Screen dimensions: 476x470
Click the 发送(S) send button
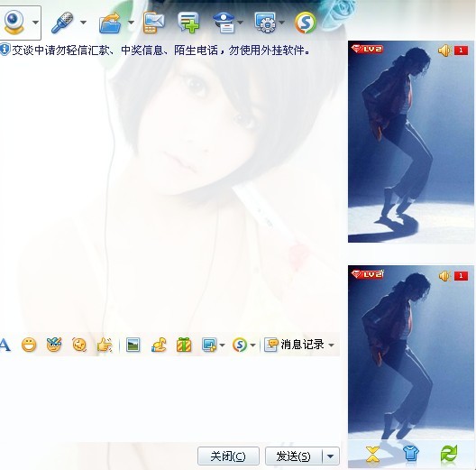coord(294,456)
